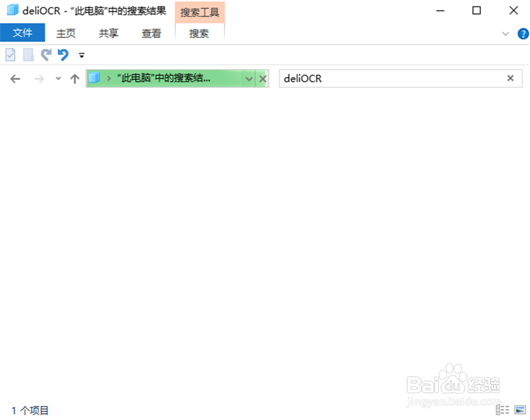
Task: Click the computer icon in address bar
Action: [x=94, y=78]
